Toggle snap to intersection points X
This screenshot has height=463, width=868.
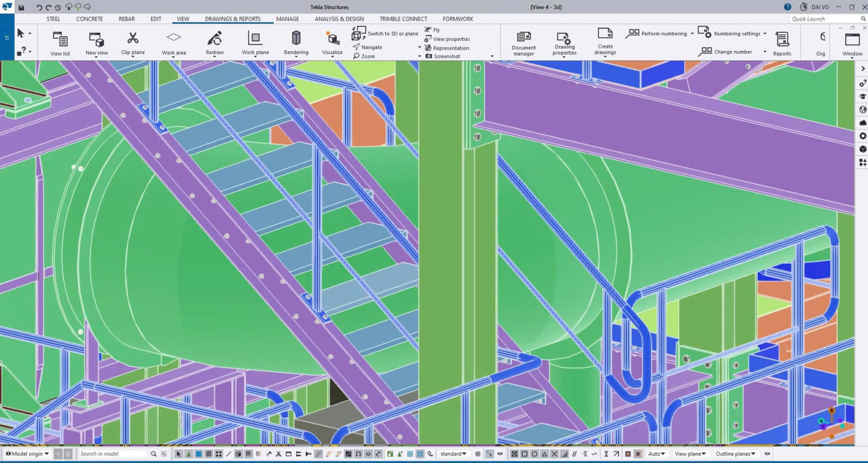[555, 454]
